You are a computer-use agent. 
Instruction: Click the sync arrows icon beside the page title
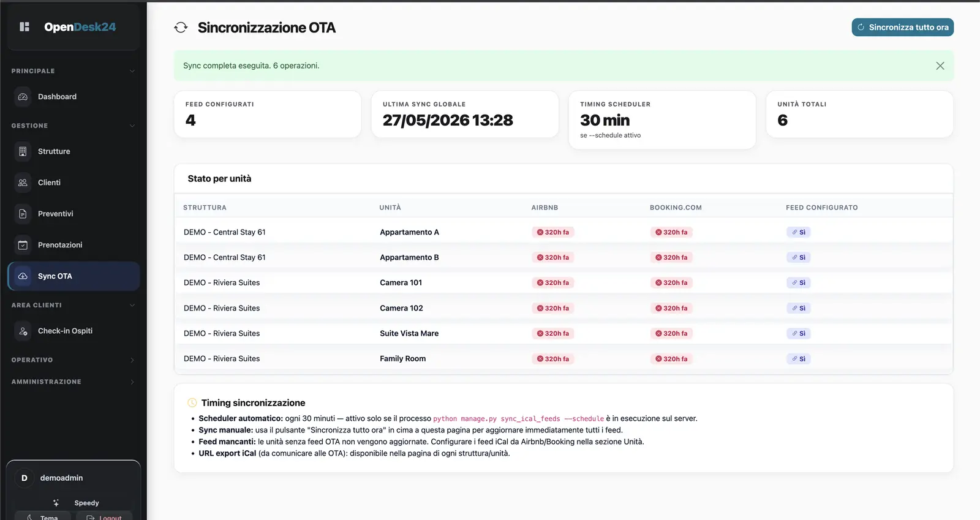click(x=181, y=28)
